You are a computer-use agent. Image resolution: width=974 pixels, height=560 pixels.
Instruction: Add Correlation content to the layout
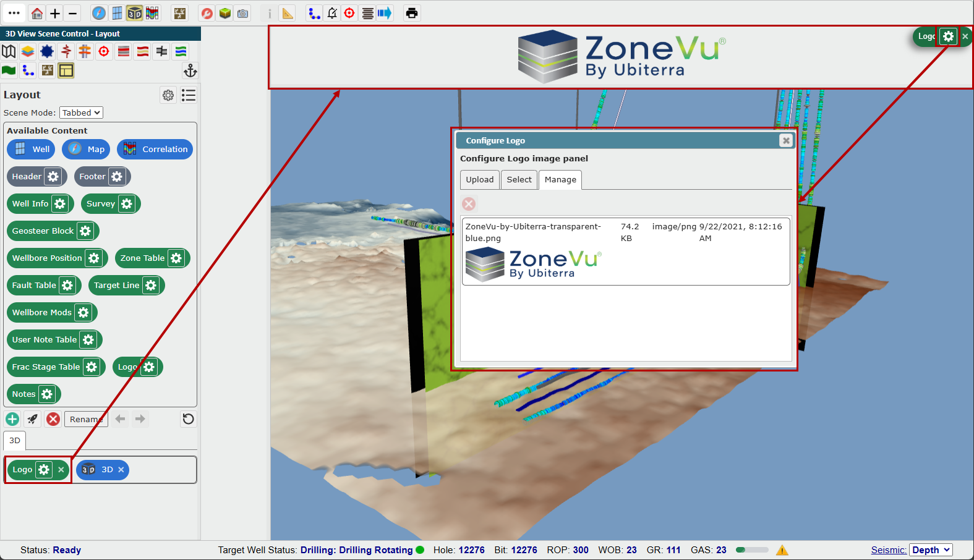click(x=155, y=149)
